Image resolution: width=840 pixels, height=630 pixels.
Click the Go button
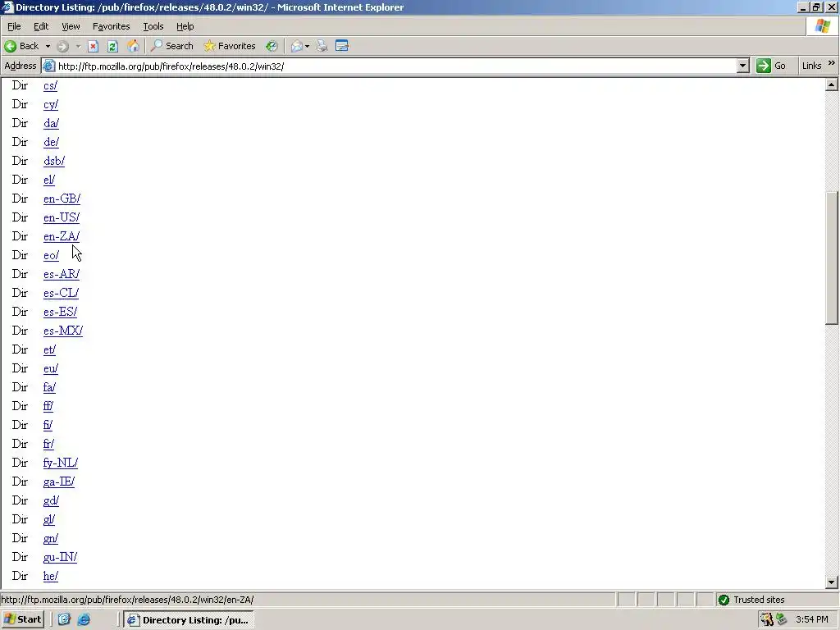point(771,66)
